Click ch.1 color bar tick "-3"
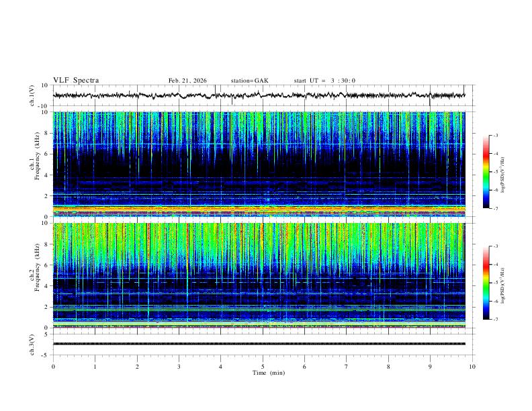 [x=495, y=135]
